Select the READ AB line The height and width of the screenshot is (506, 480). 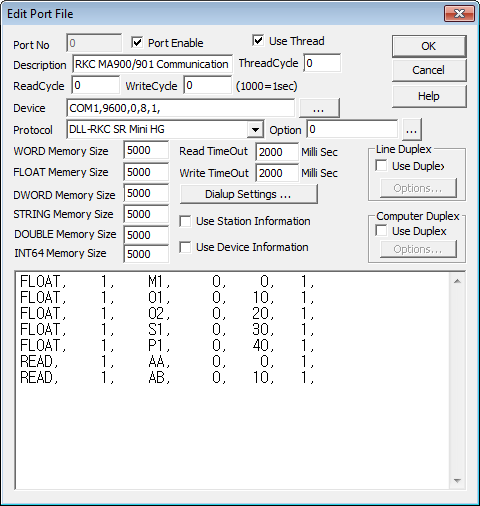[x=167, y=377]
